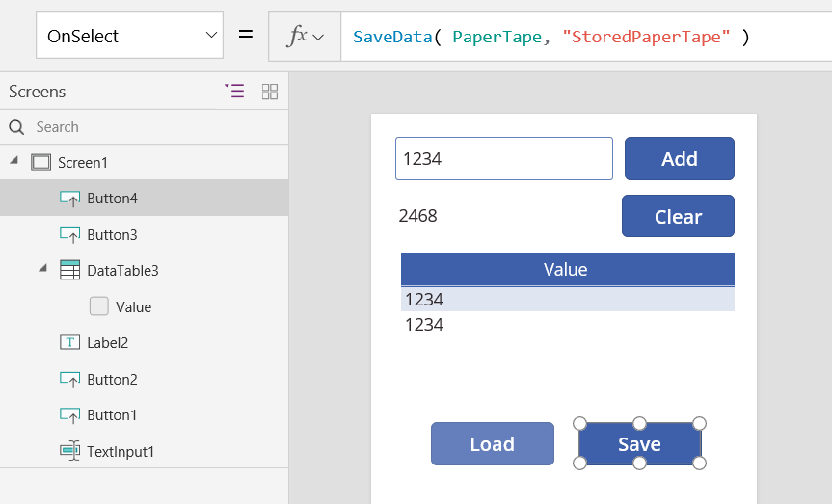Switch to thumbnail grid view icon

tap(270, 92)
